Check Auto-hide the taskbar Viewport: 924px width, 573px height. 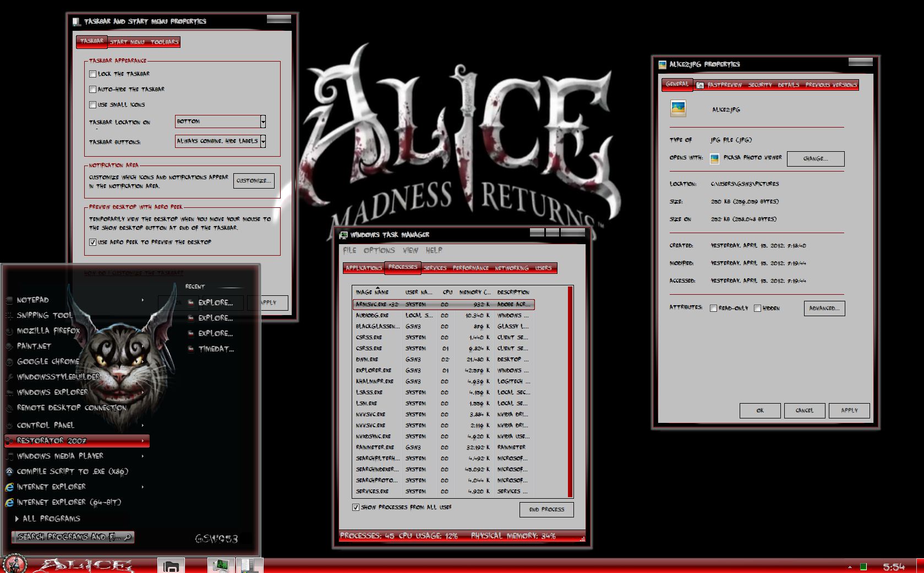pyautogui.click(x=92, y=89)
